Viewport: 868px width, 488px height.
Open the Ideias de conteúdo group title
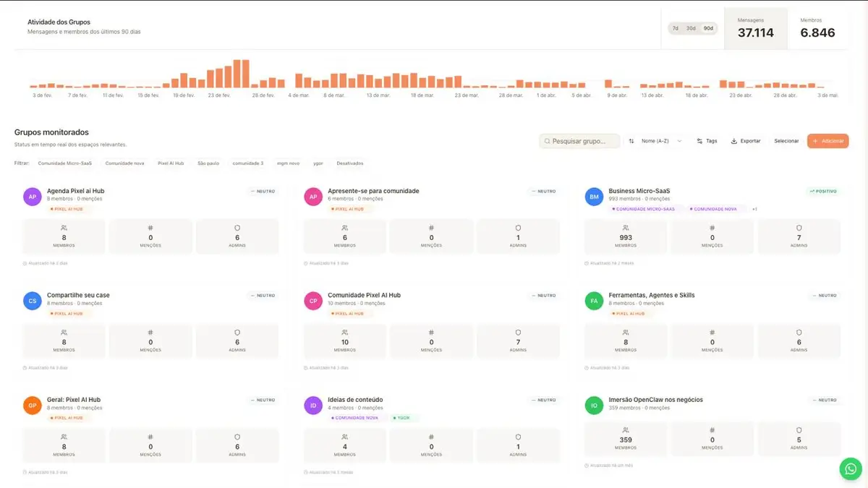[x=355, y=400]
